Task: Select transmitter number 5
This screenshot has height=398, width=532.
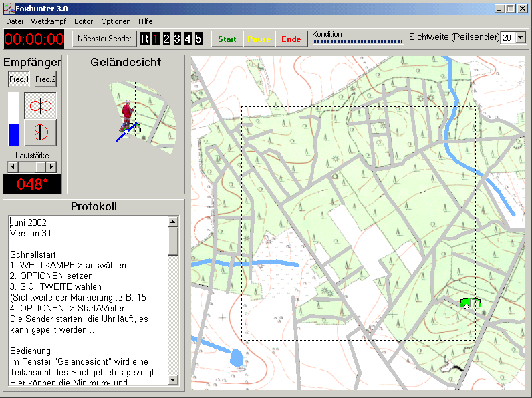Action: click(x=198, y=39)
